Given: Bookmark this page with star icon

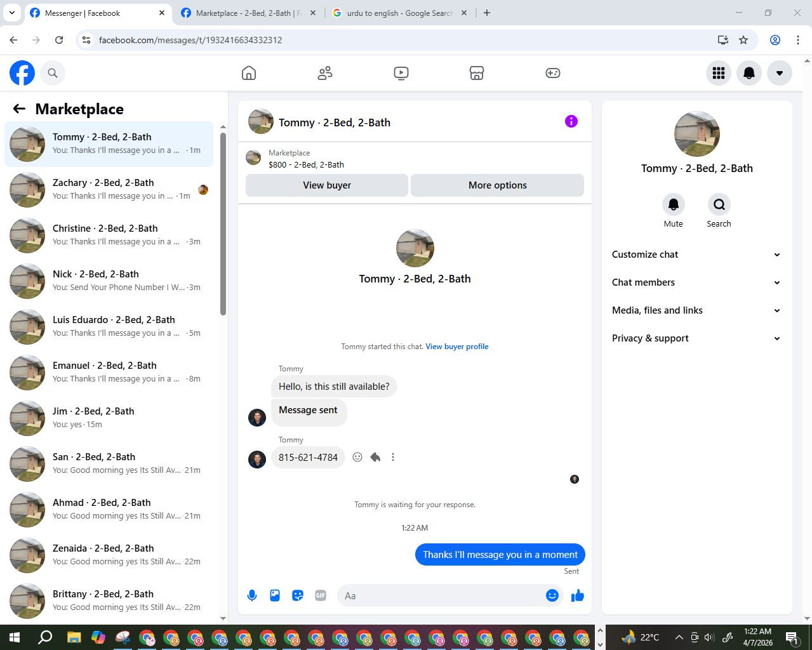Looking at the screenshot, I should point(743,40).
